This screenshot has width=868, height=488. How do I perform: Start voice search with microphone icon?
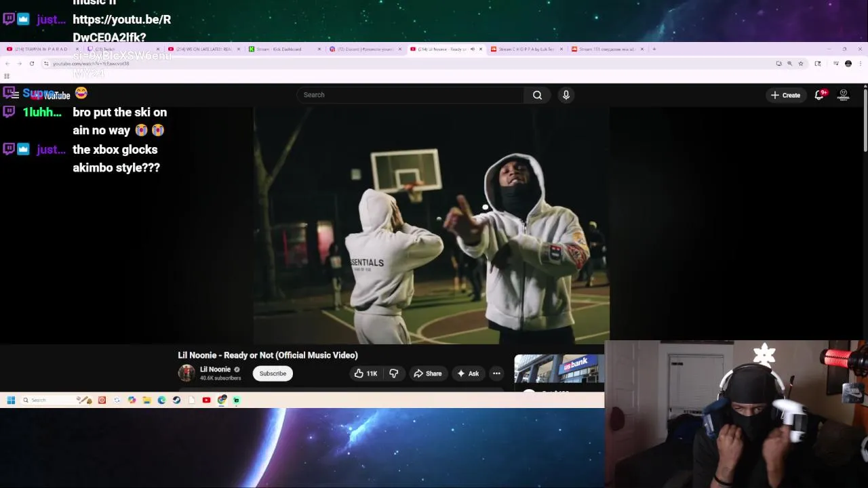[x=566, y=95]
